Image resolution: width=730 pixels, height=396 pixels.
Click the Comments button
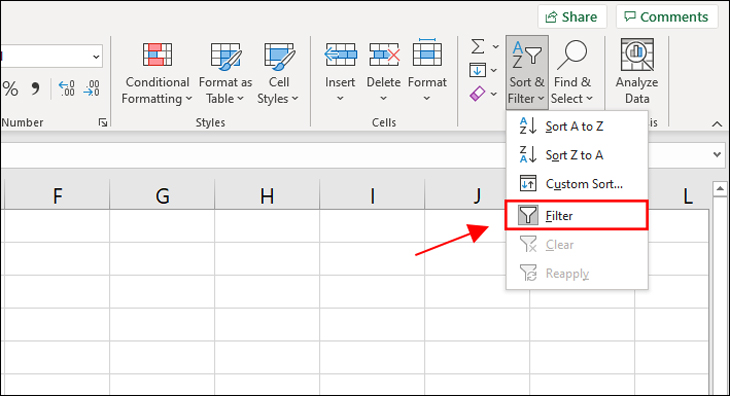point(667,17)
